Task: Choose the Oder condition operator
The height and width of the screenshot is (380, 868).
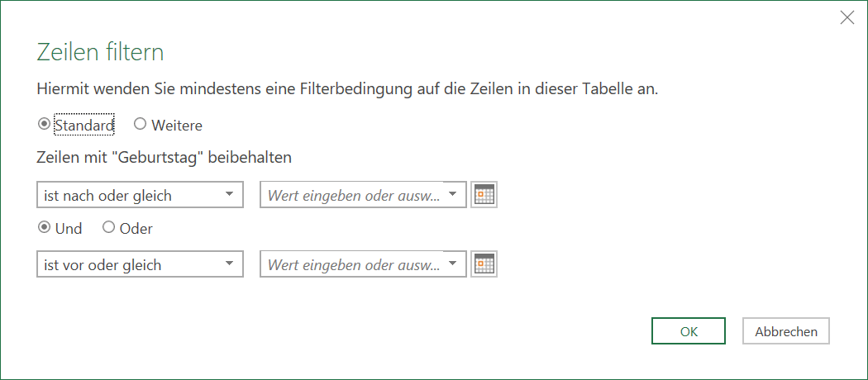Action: tap(108, 227)
